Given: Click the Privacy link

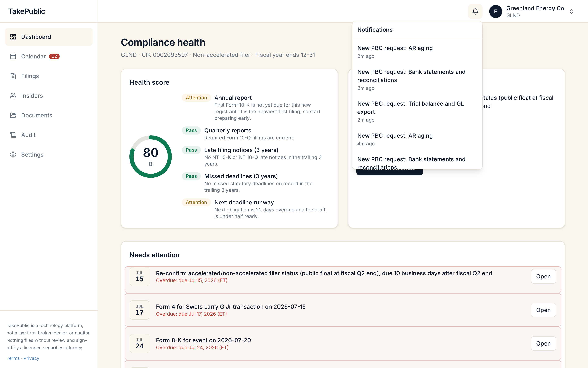Looking at the screenshot, I should (31, 358).
